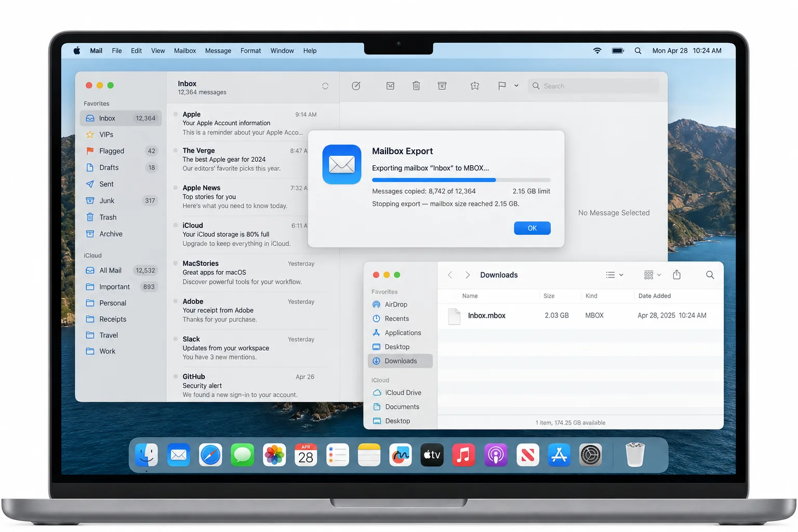Open the Apple Account information email
798x532 pixels.
[249, 124]
